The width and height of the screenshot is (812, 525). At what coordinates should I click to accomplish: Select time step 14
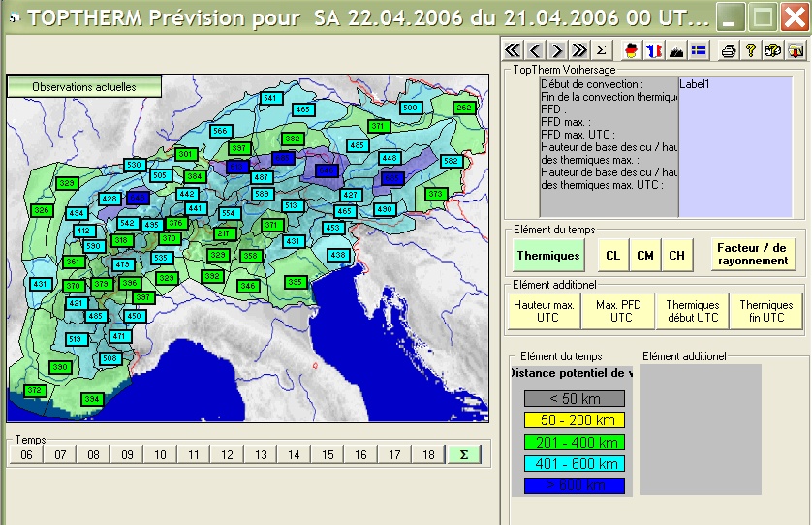point(294,454)
